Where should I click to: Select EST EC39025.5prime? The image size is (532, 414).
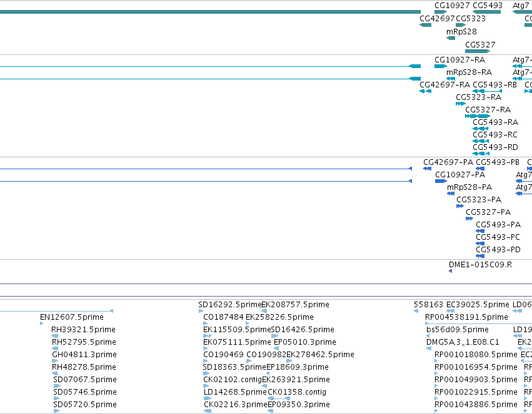pos(450,311)
